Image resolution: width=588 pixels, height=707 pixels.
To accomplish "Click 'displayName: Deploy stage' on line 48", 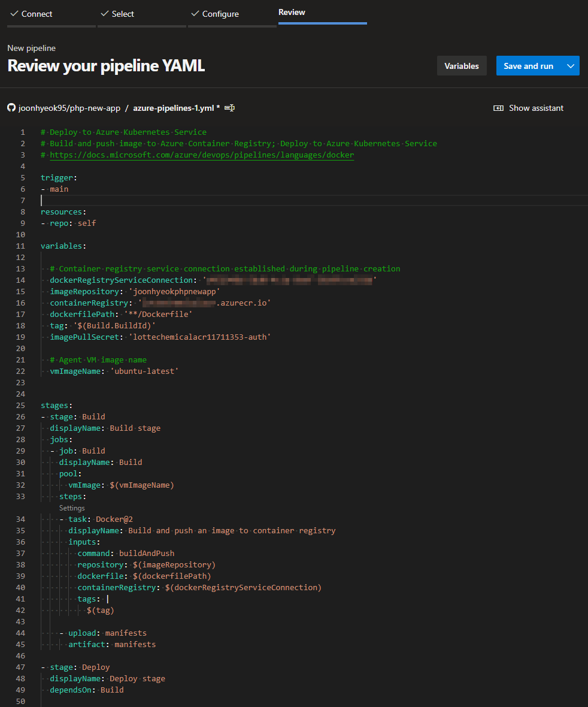I will tap(107, 679).
